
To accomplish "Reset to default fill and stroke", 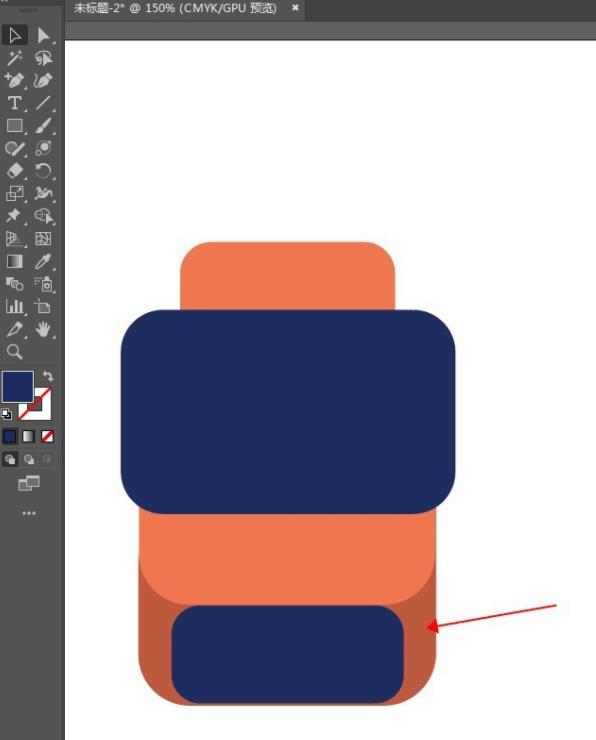I will point(7,414).
